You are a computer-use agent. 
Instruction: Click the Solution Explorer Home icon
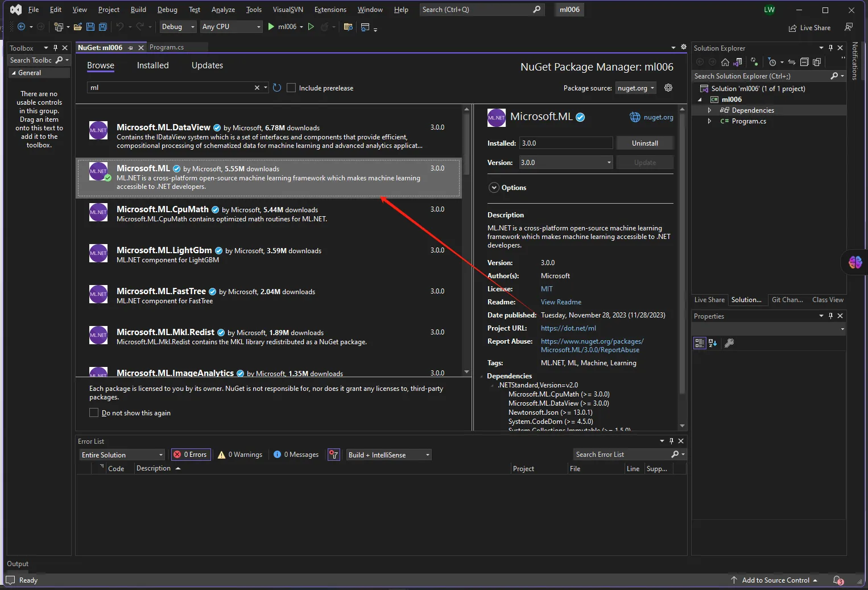(x=725, y=62)
